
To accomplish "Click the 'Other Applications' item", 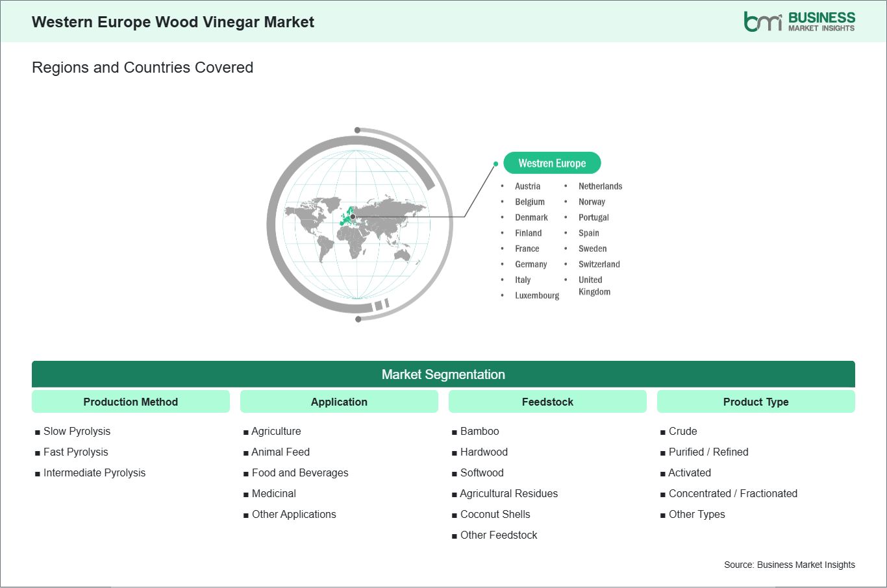I will pyautogui.click(x=294, y=514).
